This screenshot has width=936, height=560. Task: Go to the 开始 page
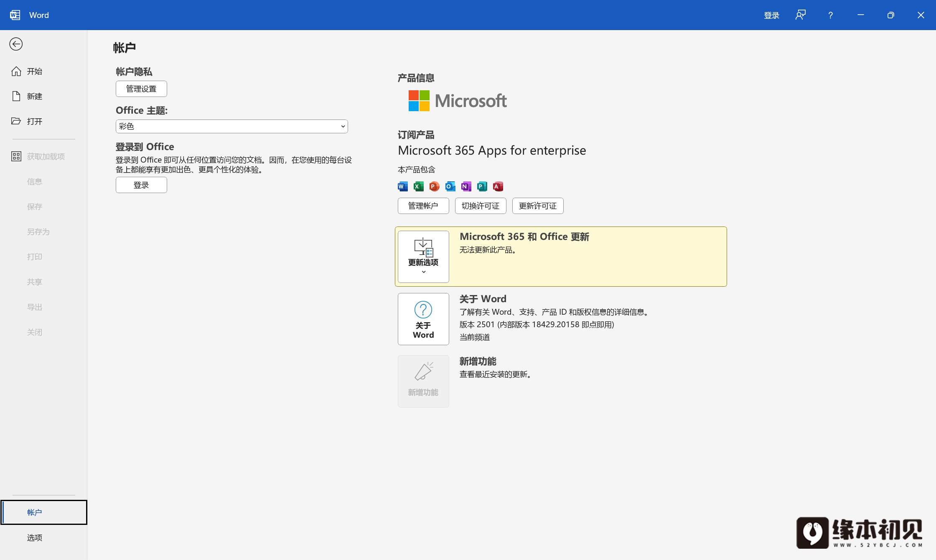(x=44, y=71)
